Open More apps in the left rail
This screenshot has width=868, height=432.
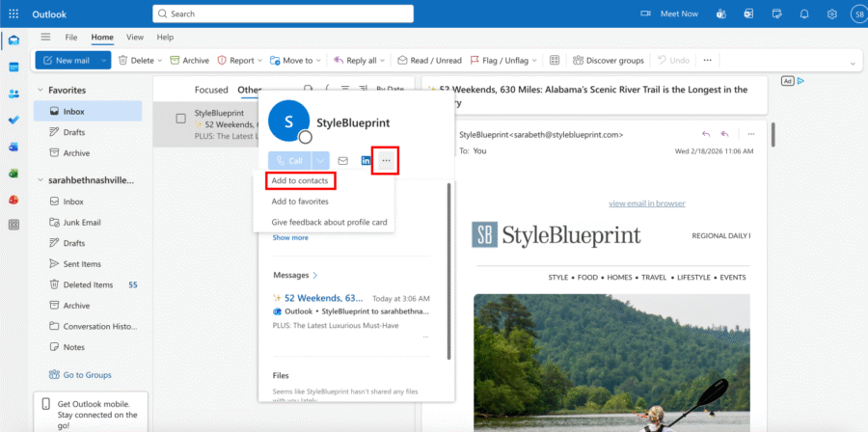pyautogui.click(x=14, y=225)
